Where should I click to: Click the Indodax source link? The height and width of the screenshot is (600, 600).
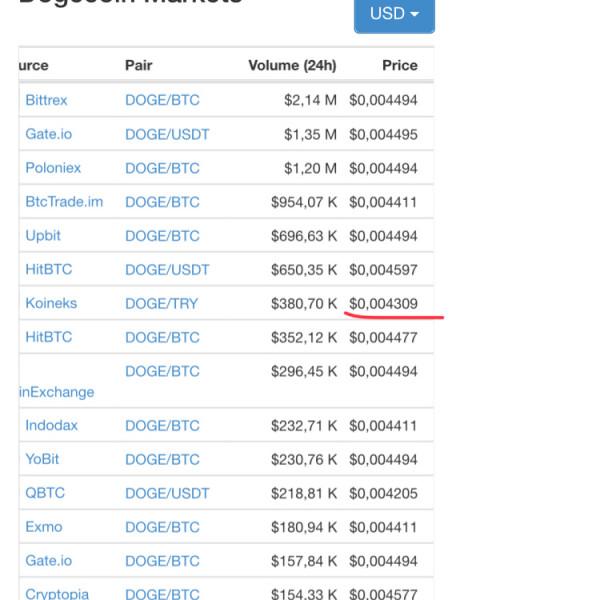[51, 425]
